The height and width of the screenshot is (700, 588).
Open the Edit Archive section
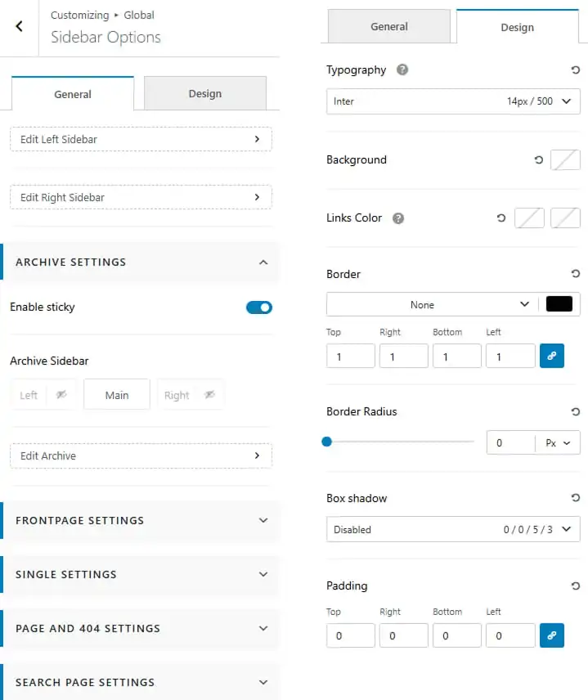click(141, 455)
